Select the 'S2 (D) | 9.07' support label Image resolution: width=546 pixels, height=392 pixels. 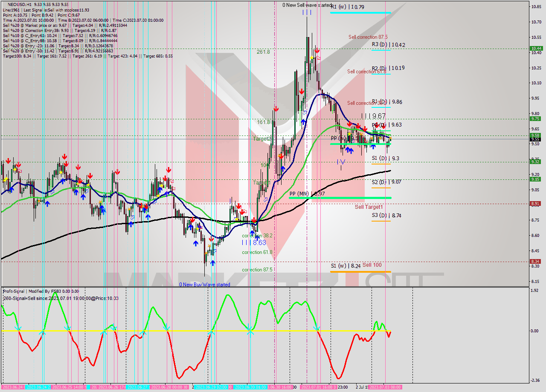tap(386, 182)
